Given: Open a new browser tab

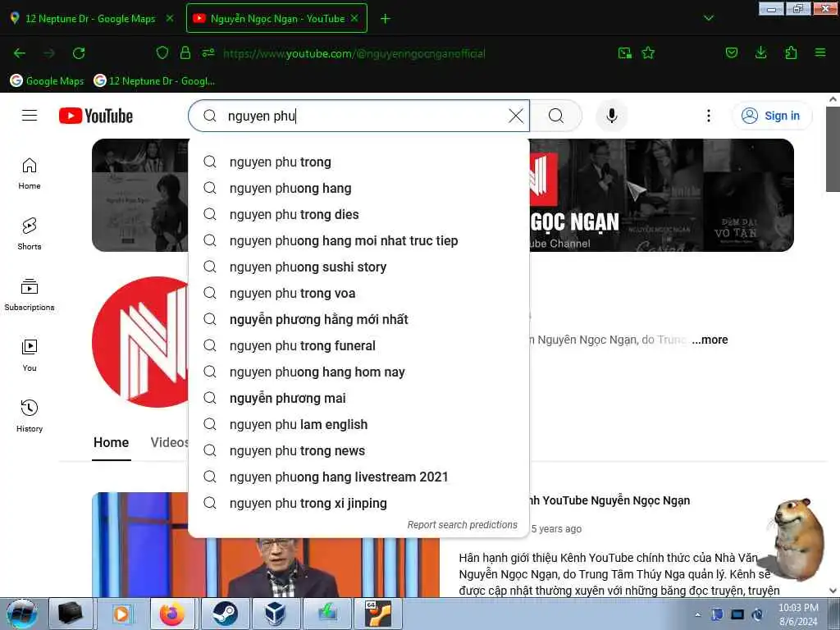Looking at the screenshot, I should (385, 19).
